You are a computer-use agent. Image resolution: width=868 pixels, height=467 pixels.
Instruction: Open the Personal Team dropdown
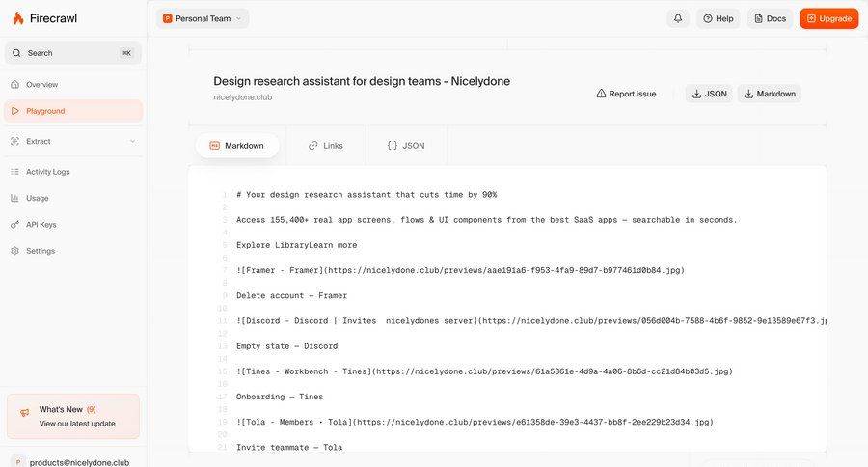pos(203,18)
